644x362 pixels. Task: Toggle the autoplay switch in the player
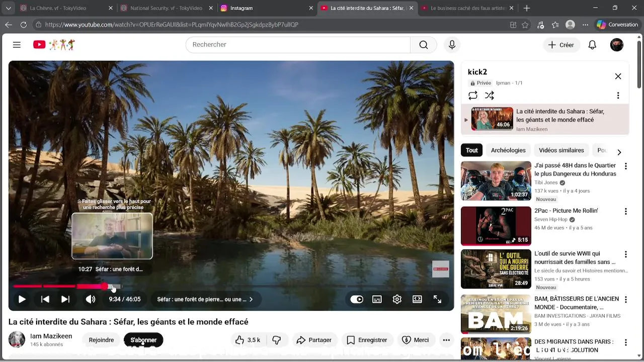[357, 299]
